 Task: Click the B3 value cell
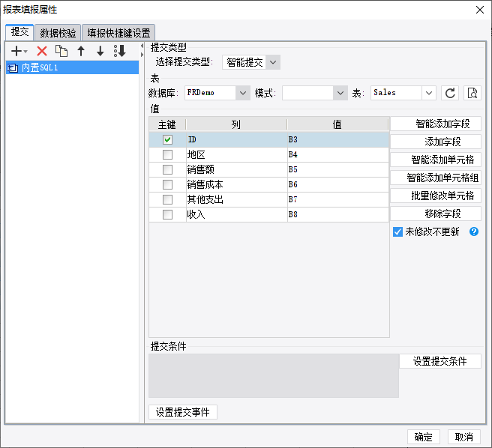(338, 139)
